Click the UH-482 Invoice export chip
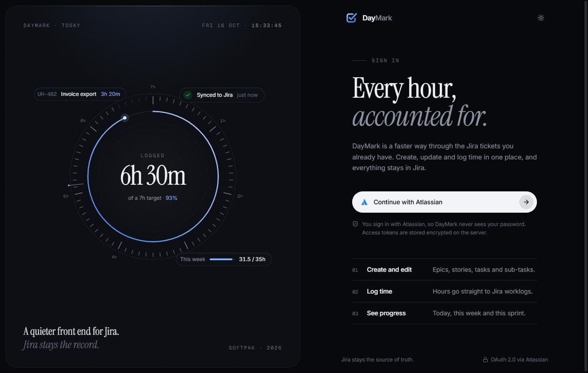588x373 pixels. 80,94
